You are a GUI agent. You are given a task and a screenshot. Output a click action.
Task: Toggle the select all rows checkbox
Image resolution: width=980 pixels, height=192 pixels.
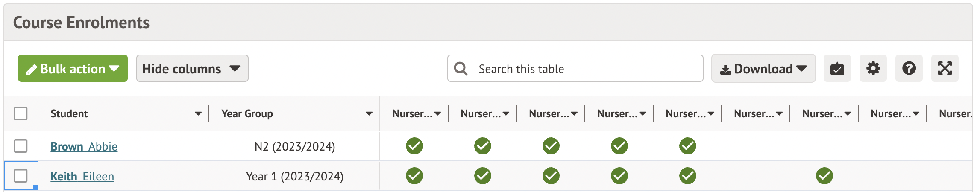pyautogui.click(x=21, y=113)
